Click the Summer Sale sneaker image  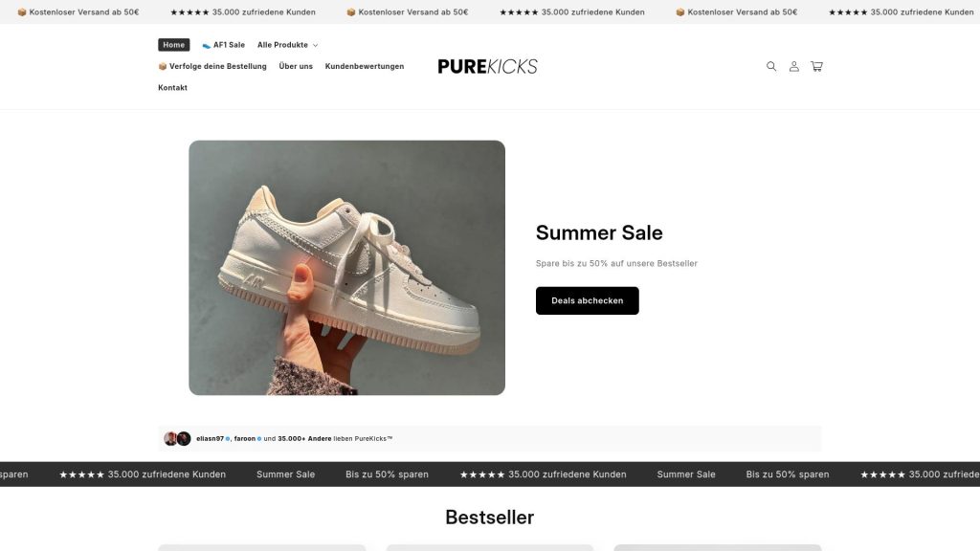[x=346, y=268]
